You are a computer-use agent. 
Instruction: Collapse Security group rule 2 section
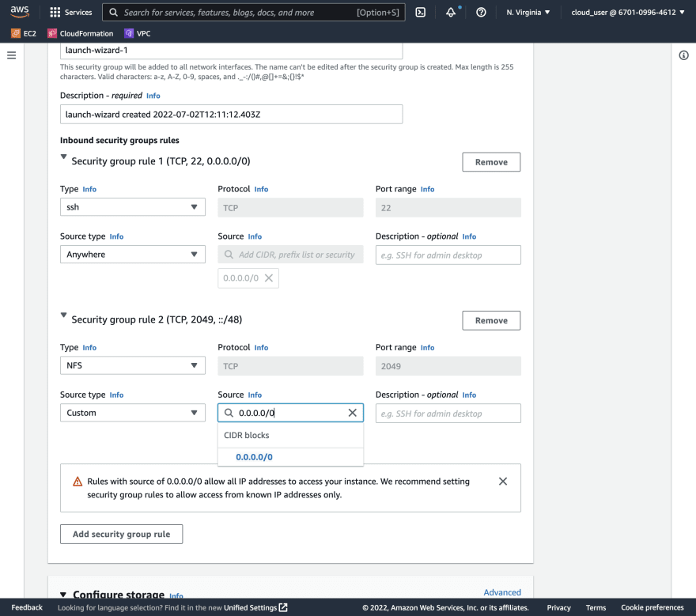point(63,315)
